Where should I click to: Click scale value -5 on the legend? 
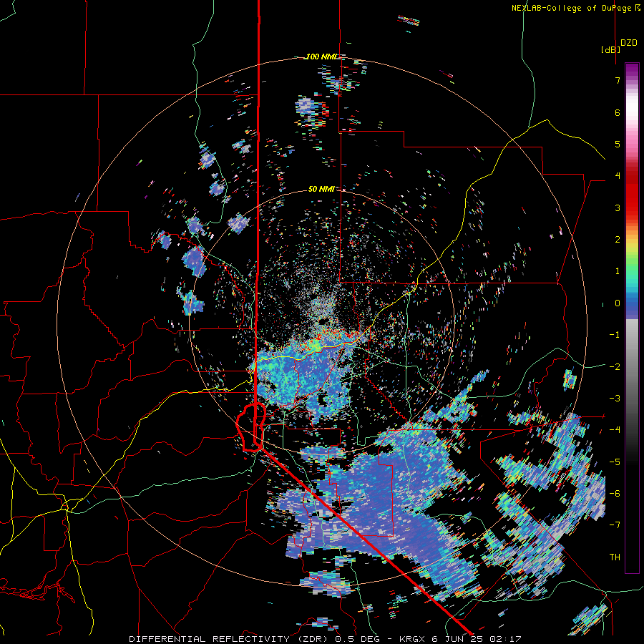615,462
